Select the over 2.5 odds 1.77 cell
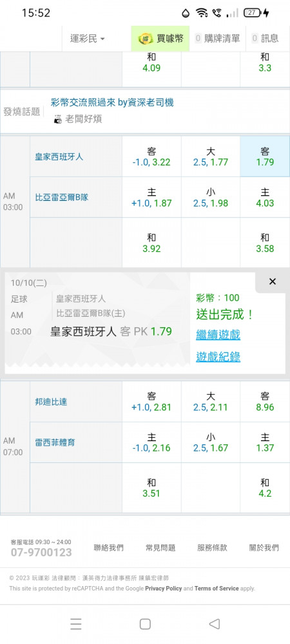Viewport: 290px width, 644px height. click(x=211, y=156)
